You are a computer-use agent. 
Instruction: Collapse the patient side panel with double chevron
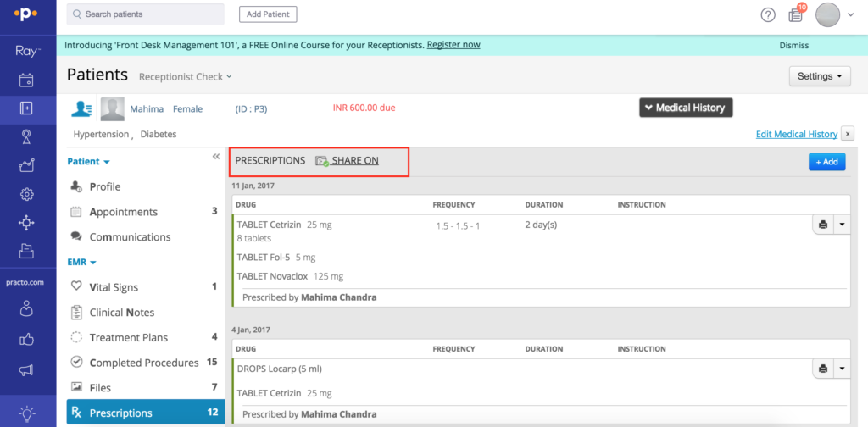(215, 158)
